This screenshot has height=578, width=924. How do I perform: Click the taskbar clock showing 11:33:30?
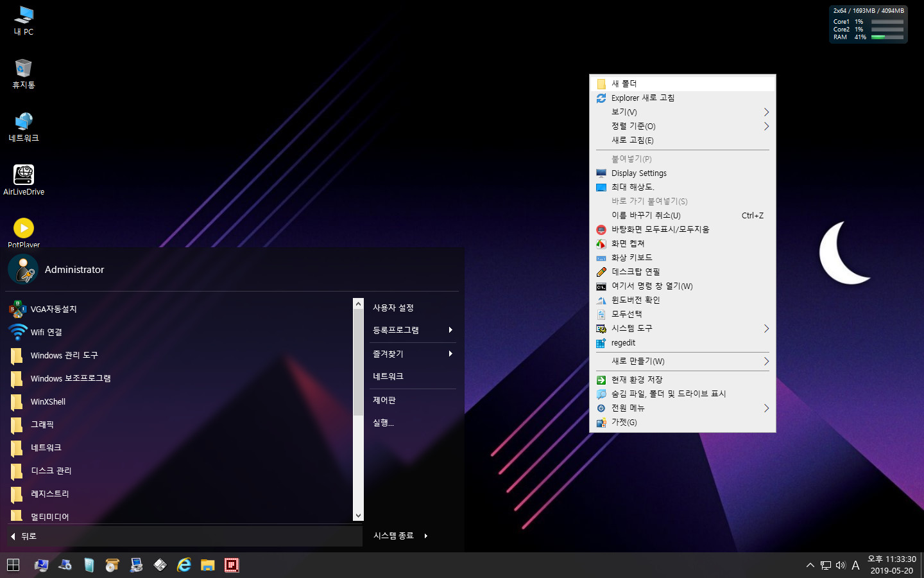tap(892, 565)
